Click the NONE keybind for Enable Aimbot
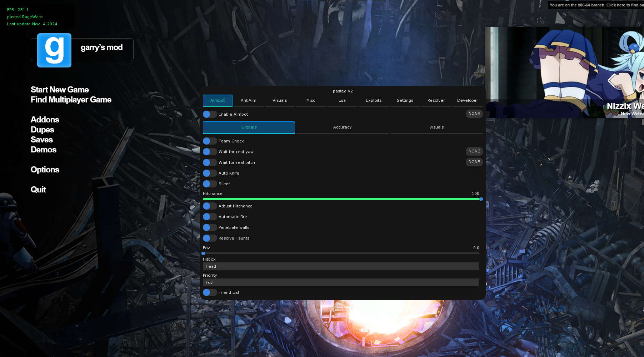 (474, 114)
